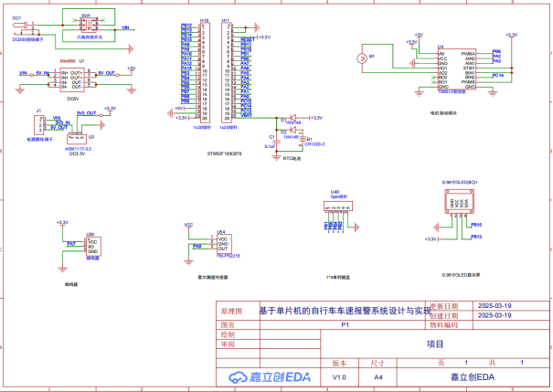Select the DC3.3V caption
553x392 pixels.
[77, 154]
